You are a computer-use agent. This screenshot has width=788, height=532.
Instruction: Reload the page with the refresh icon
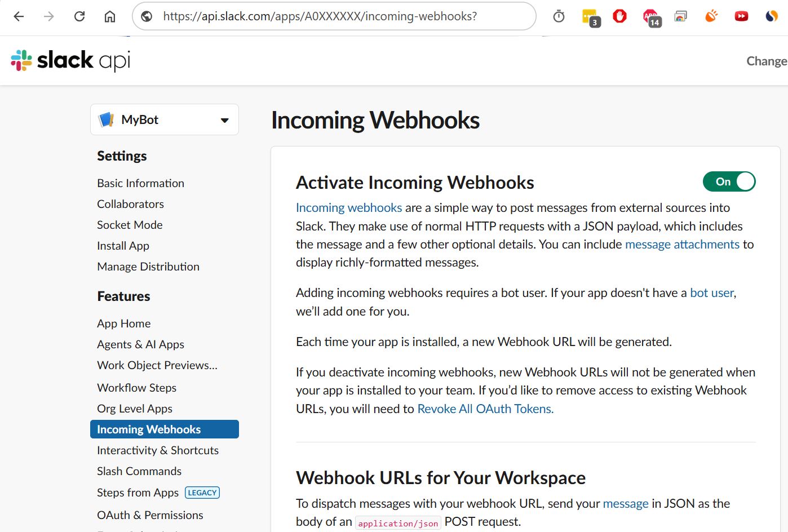[x=79, y=16]
